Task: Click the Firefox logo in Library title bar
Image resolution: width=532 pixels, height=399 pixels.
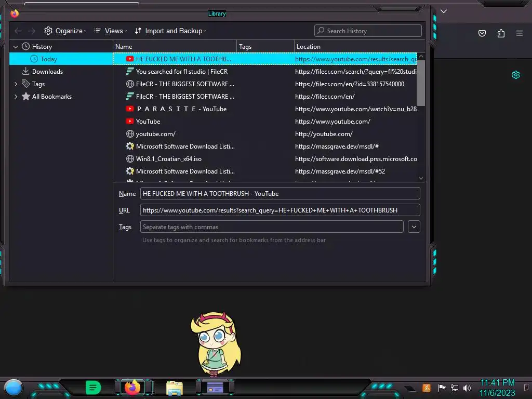Action: point(14,14)
